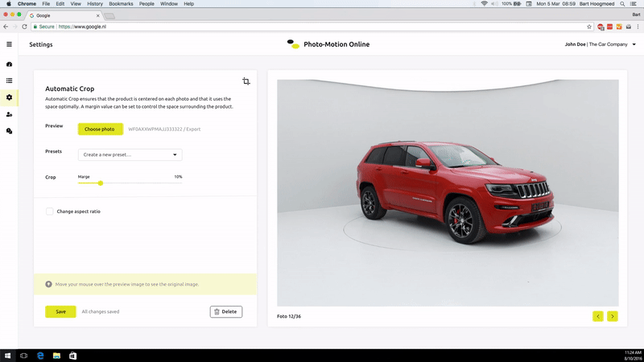Open File Explorer from the taskbar
Image resolution: width=644 pixels, height=362 pixels.
[56, 356]
